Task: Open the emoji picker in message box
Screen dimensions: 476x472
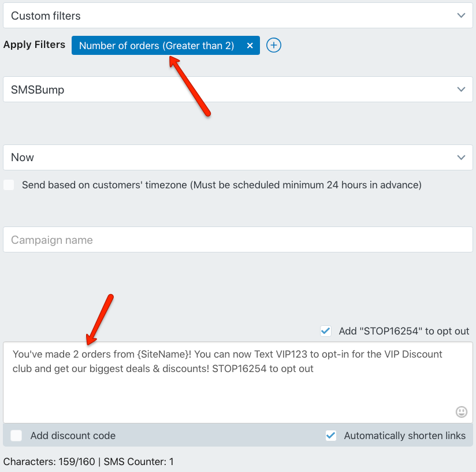Action: tap(461, 411)
